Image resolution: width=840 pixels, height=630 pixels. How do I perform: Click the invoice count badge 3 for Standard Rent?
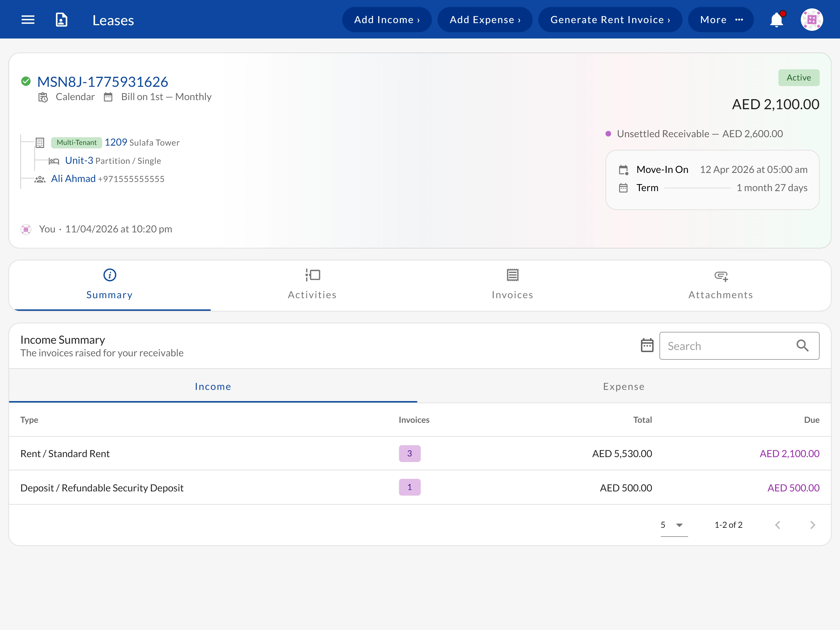pyautogui.click(x=410, y=453)
